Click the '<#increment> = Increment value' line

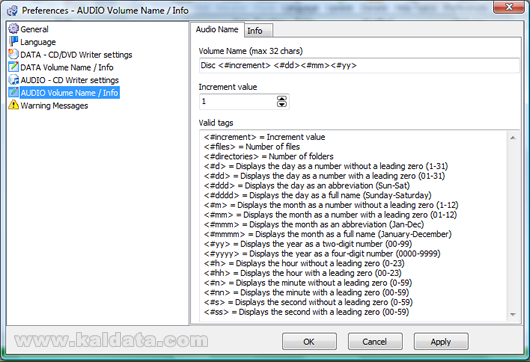264,137
